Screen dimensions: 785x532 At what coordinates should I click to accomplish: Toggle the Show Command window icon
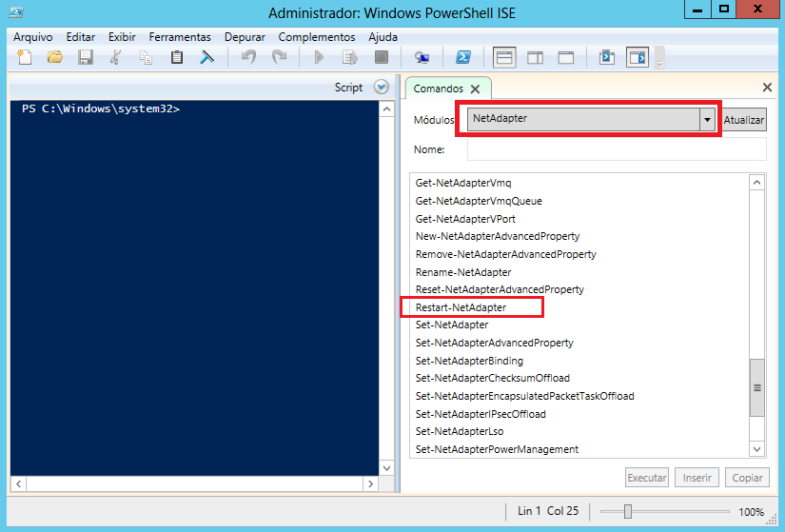pos(607,58)
